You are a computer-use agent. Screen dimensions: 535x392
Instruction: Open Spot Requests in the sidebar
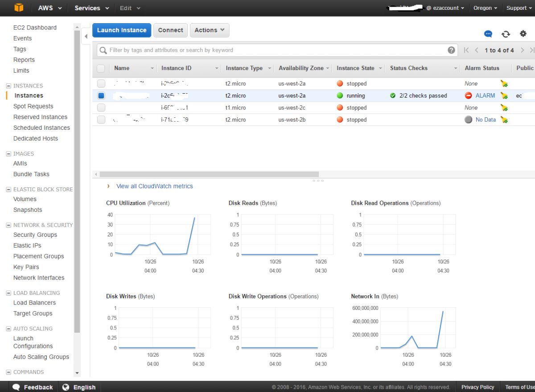click(x=33, y=106)
